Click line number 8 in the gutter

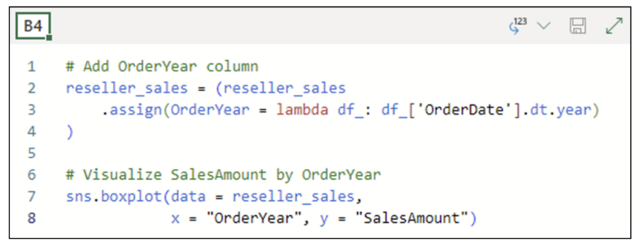point(31,218)
